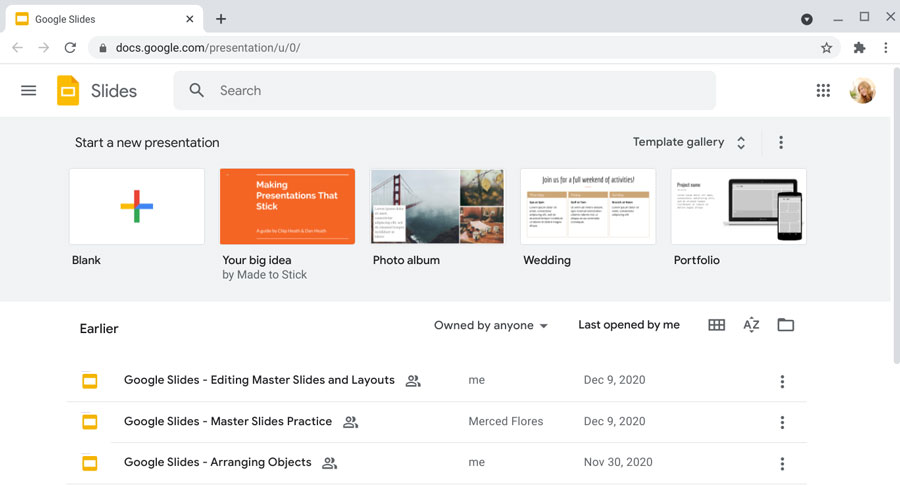Viewport: 900px width, 486px height.
Task: Go forward in browser history
Action: click(44, 48)
